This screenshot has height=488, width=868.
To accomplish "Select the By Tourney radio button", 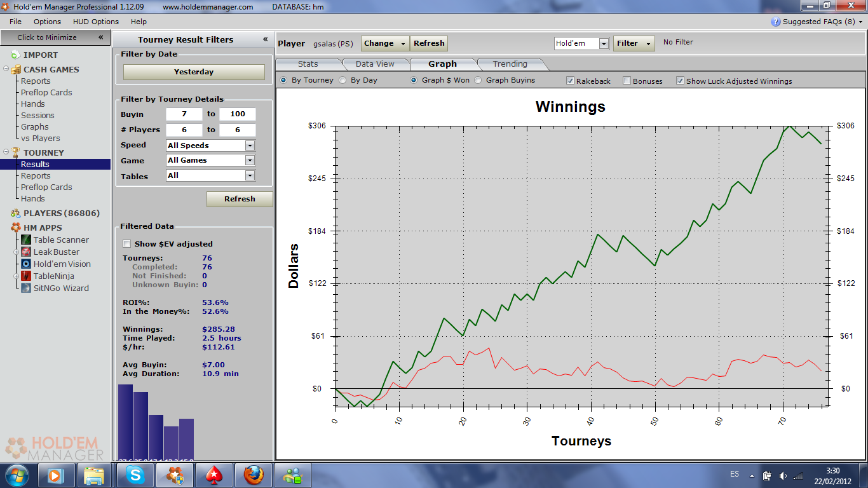I will 283,81.
